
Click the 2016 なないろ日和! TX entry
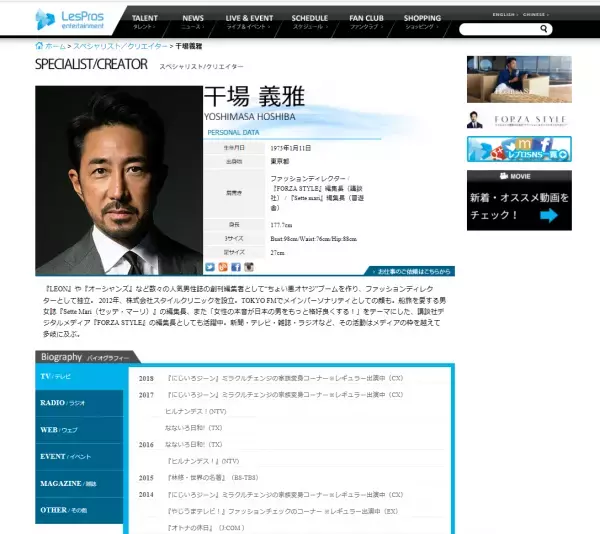pos(193,444)
